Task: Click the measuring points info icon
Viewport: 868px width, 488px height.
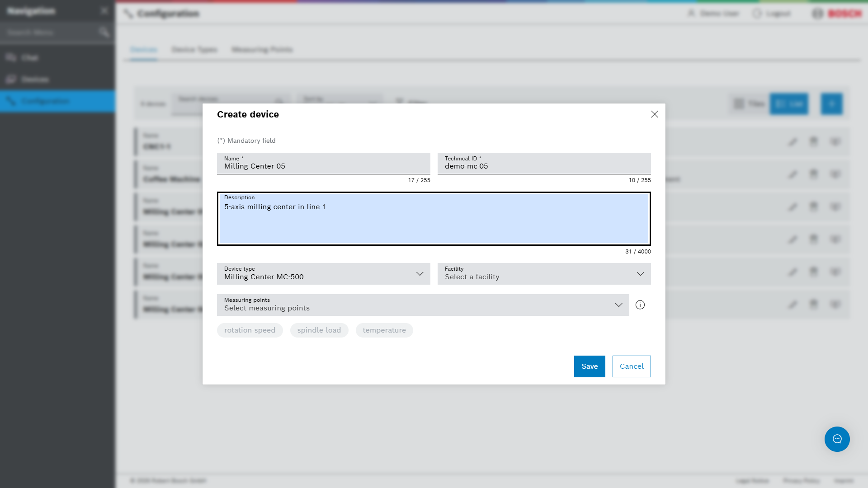Action: tap(640, 305)
